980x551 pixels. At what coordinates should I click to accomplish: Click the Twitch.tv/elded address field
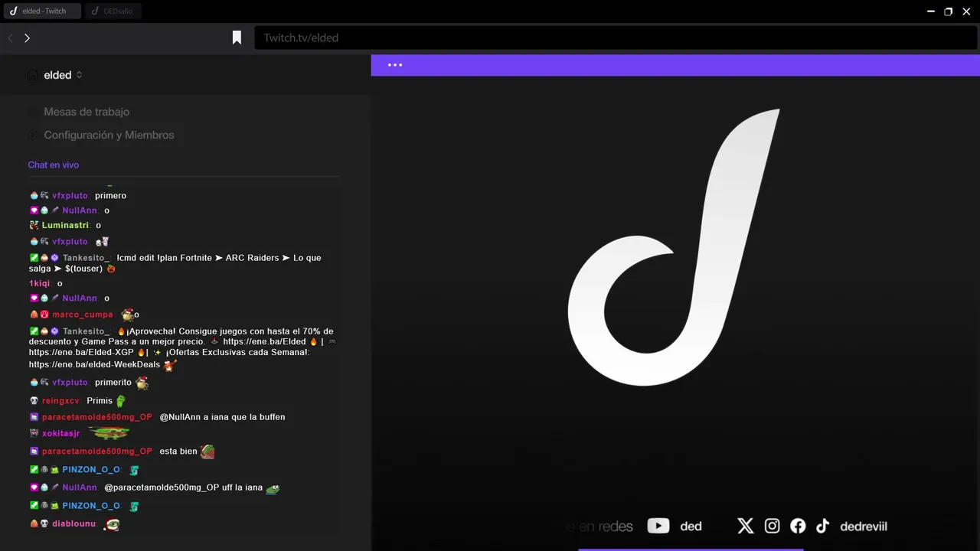(616, 37)
